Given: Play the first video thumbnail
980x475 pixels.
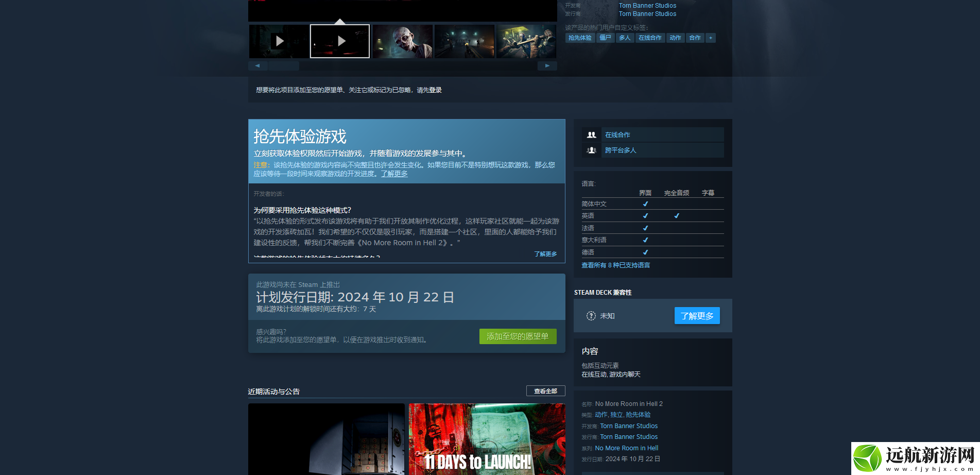Looking at the screenshot, I should (x=279, y=41).
